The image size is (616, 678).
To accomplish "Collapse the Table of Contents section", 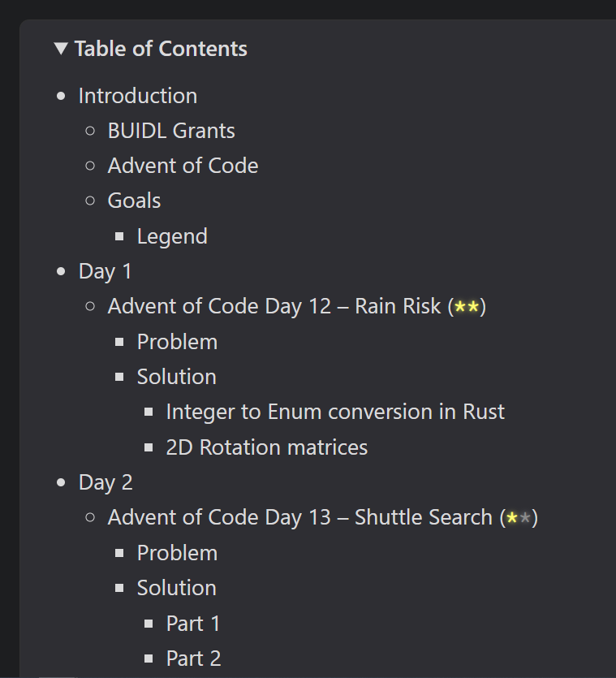I will [x=59, y=48].
